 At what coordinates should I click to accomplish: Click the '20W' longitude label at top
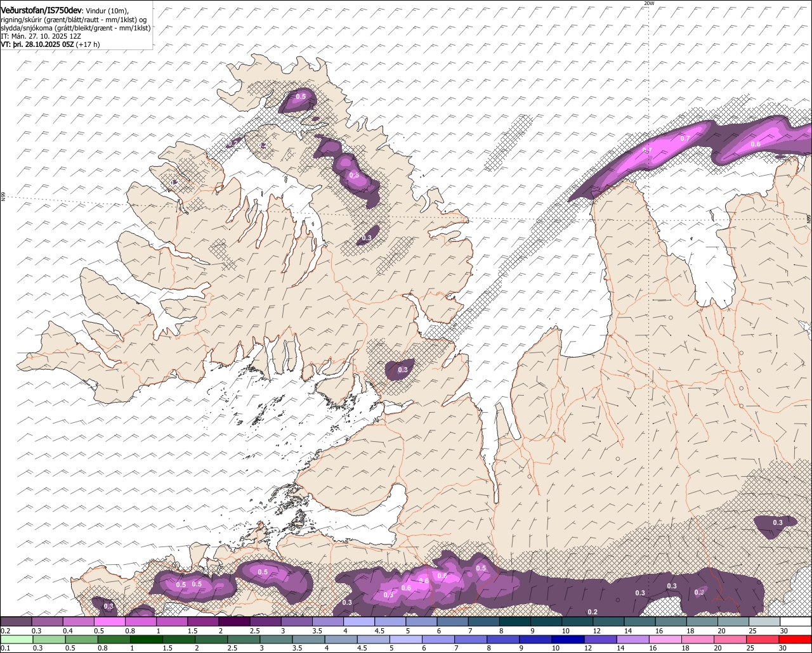[648, 3]
